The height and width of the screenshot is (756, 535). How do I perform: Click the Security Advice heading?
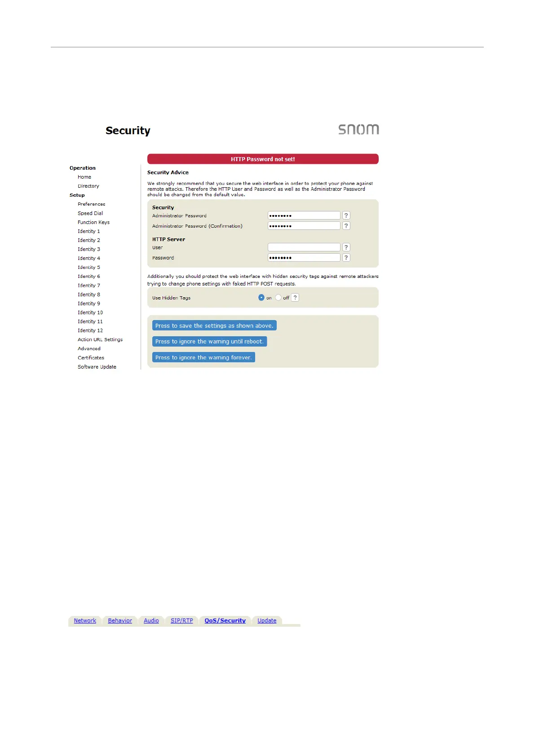(x=168, y=172)
